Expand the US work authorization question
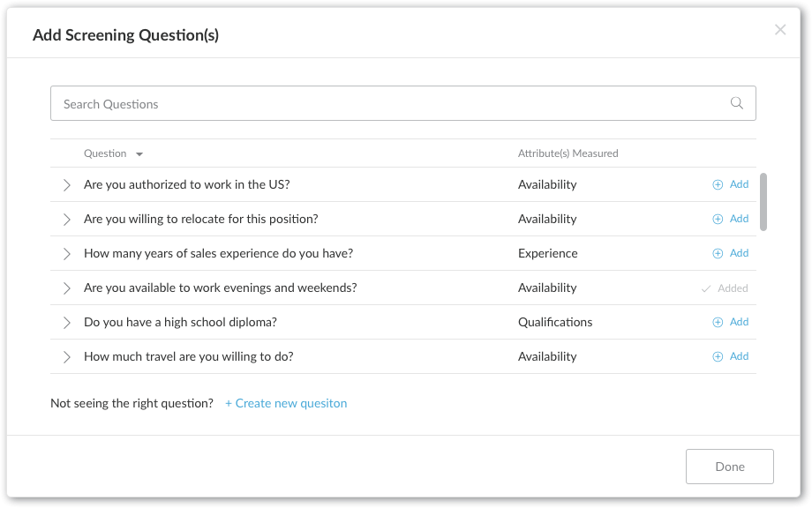This screenshot has width=812, height=508. click(67, 184)
